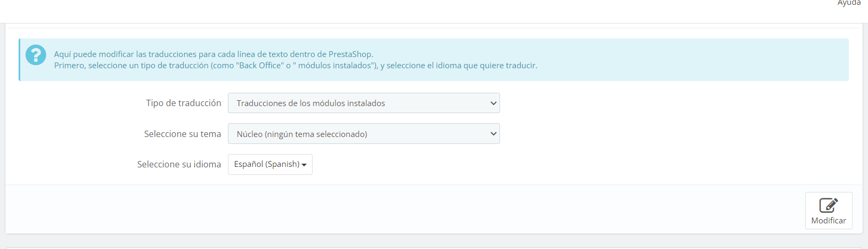Click the word PrestaShop in the info box
The width and height of the screenshot is (868, 249).
click(350, 54)
